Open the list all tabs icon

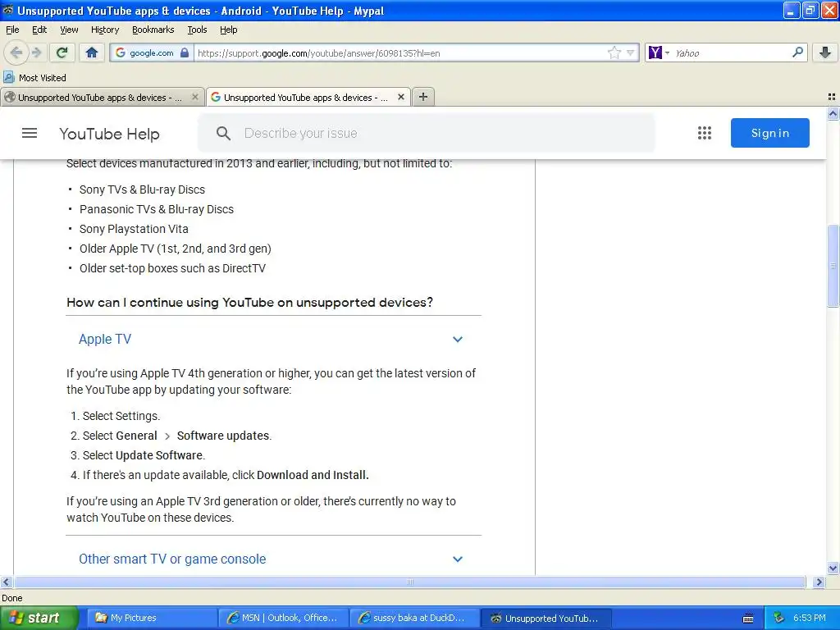coord(832,97)
